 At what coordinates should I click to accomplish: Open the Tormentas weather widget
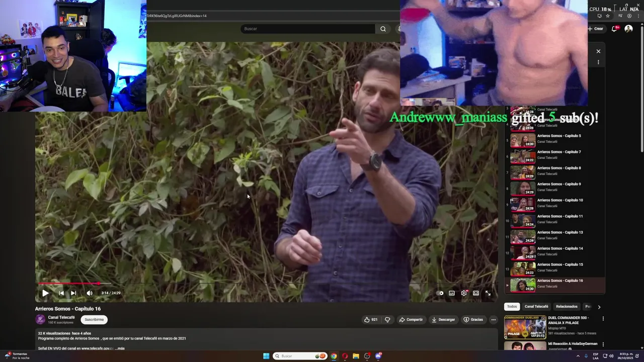(17, 356)
